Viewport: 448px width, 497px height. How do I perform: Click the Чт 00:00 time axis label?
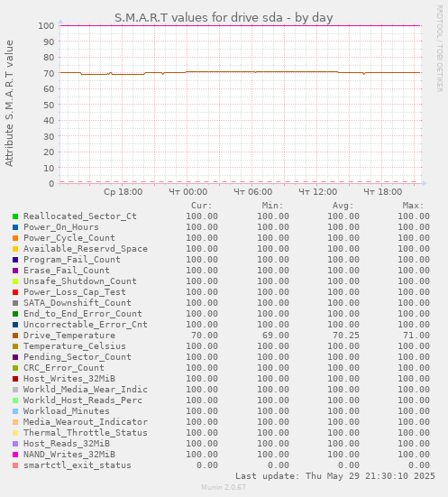pos(187,192)
